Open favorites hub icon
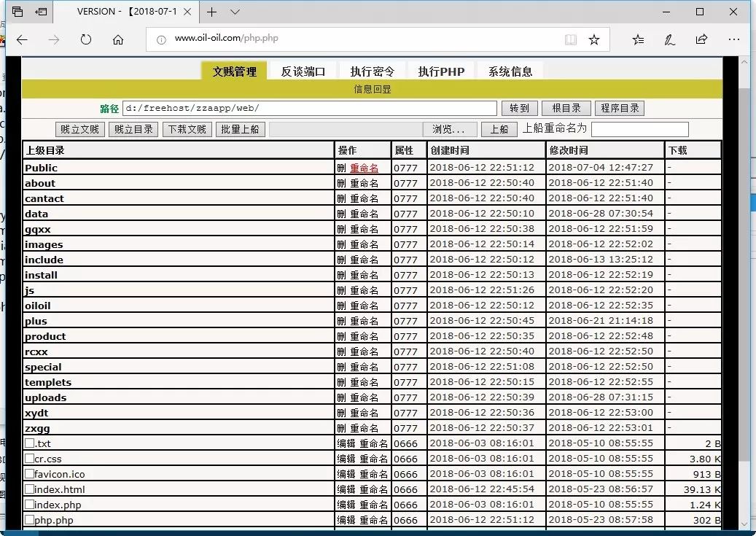The width and height of the screenshot is (756, 536). [638, 39]
